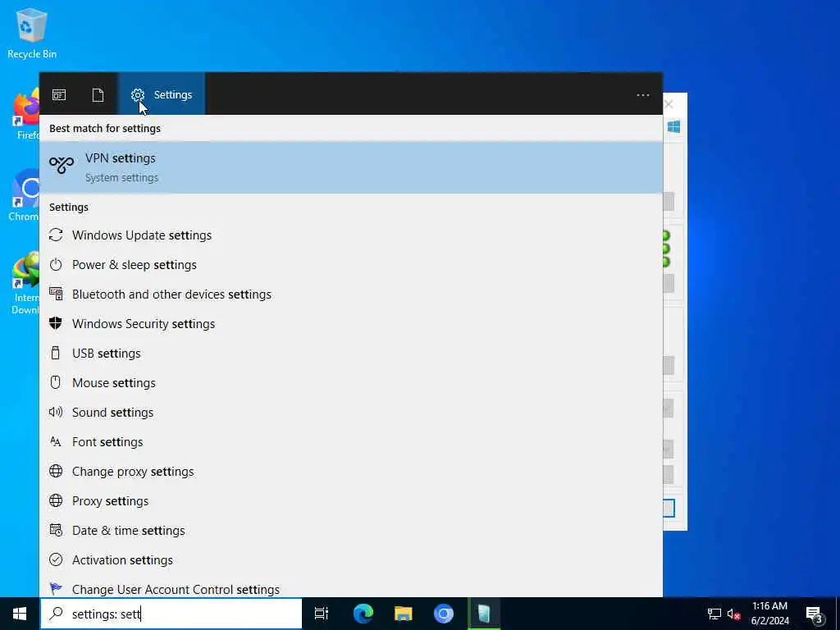Viewport: 840px width, 630px height.
Task: Open the three-dots more options menu
Action: tap(643, 95)
